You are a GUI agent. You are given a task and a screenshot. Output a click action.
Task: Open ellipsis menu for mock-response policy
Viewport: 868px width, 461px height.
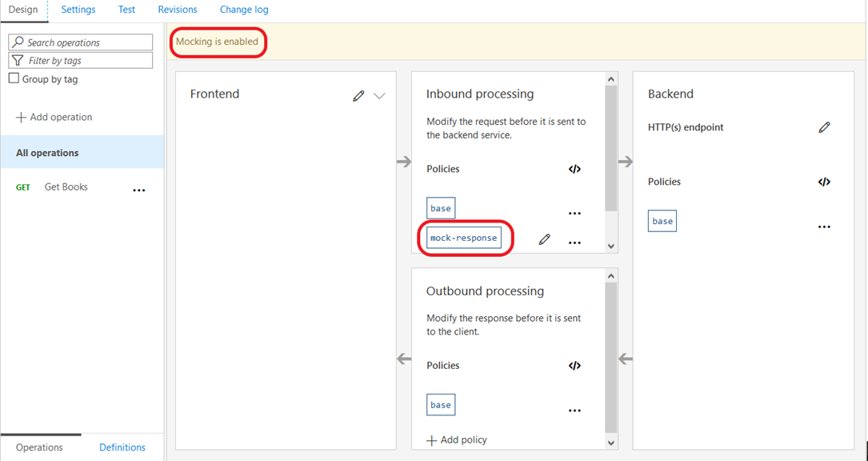(574, 243)
